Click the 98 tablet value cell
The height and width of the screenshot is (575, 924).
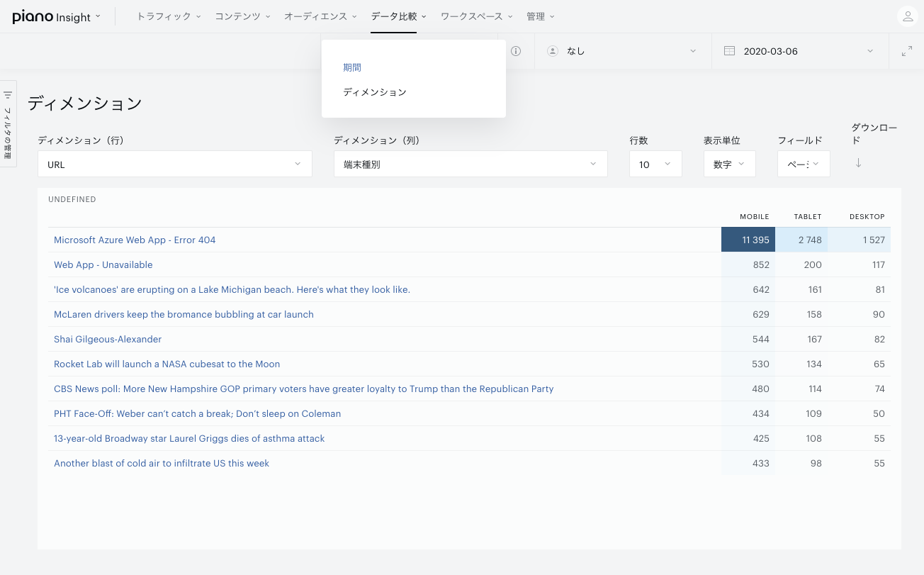click(801, 463)
